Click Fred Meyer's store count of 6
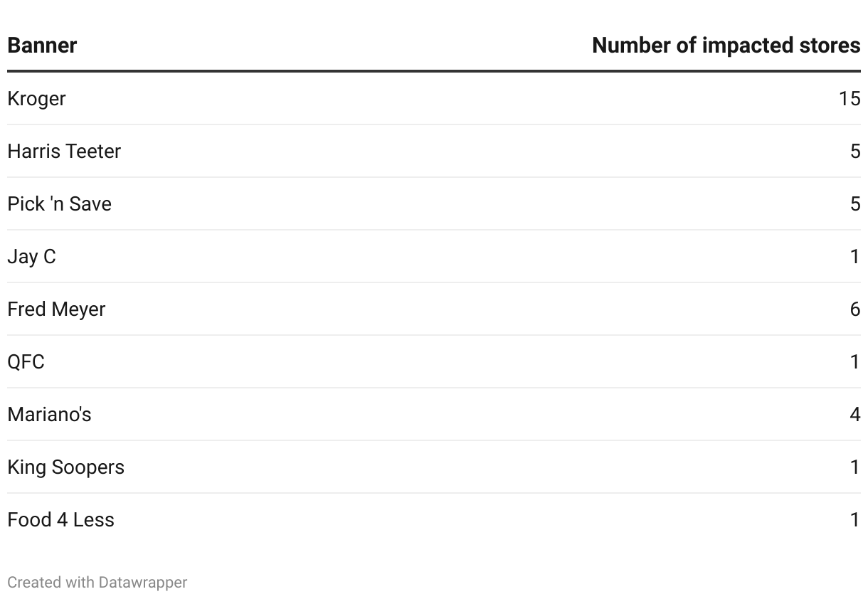The width and height of the screenshot is (868, 599). click(855, 309)
